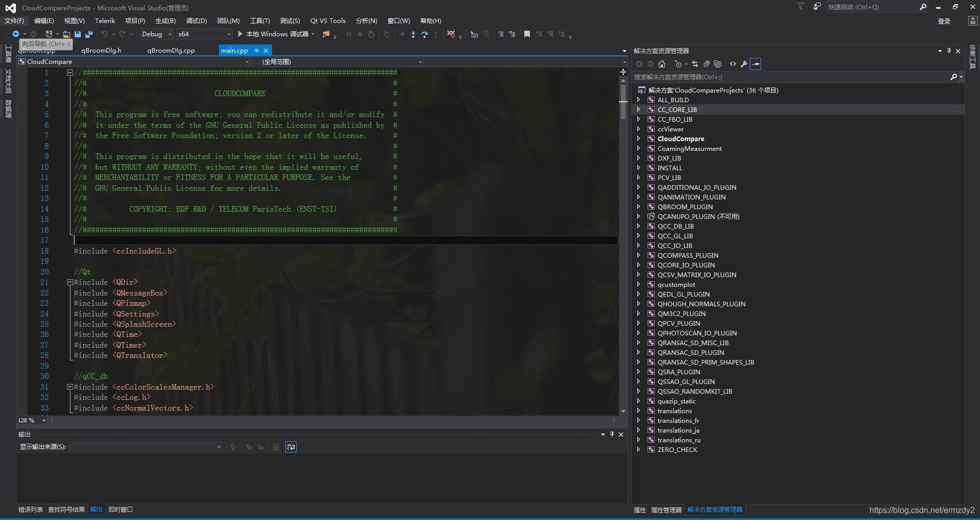Open the Debug configuration dropdown
This screenshot has width=980, height=520.
click(x=157, y=34)
